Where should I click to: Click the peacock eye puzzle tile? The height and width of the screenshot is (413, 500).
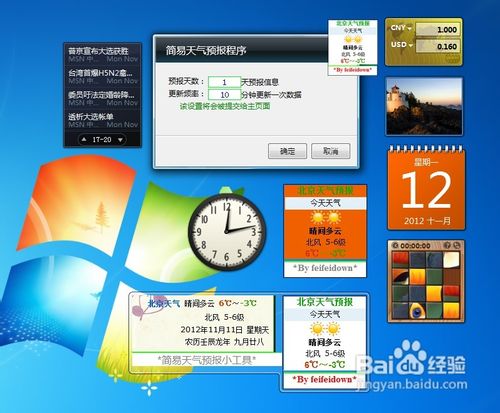[x=417, y=311]
